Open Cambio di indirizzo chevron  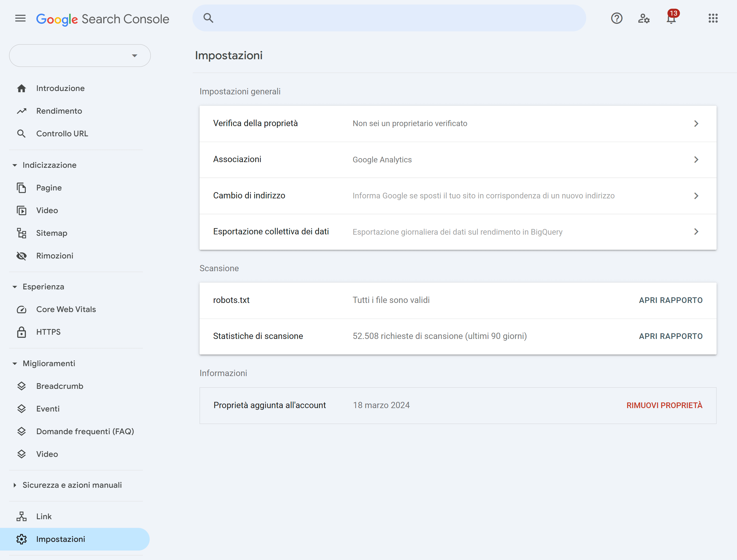click(x=696, y=196)
